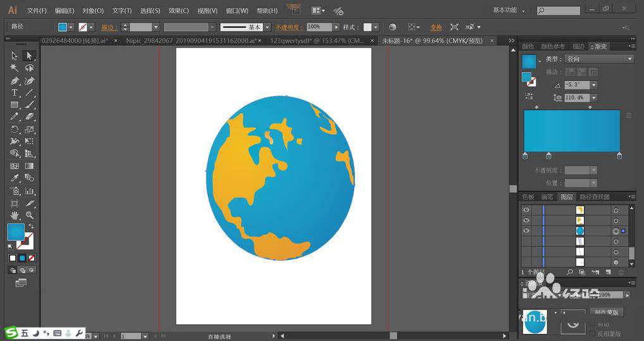Click the 变换 link in control bar
The height and width of the screenshot is (341, 644).
click(x=436, y=27)
